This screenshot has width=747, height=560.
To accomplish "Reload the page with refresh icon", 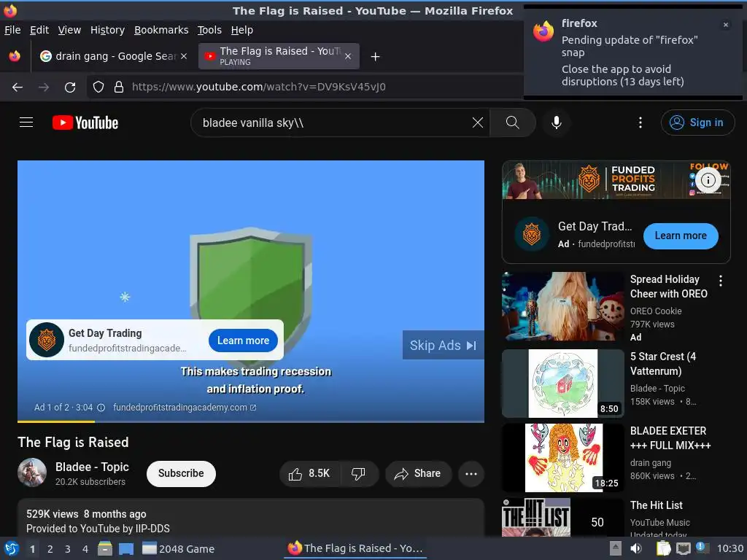I will coord(70,87).
